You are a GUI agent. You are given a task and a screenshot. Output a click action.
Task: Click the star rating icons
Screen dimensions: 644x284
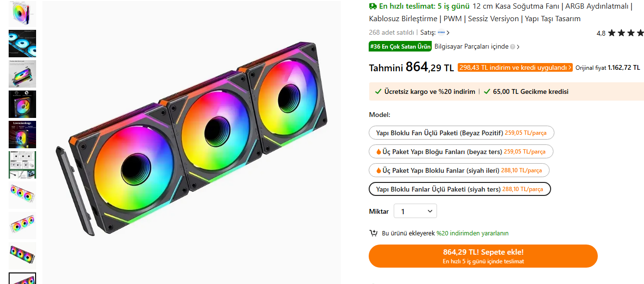(x=625, y=33)
